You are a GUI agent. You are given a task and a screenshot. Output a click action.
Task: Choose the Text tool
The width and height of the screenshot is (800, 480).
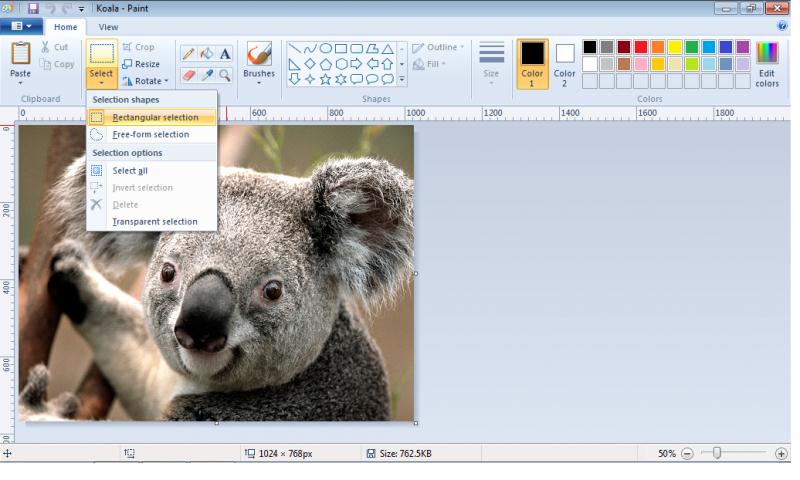tap(225, 54)
